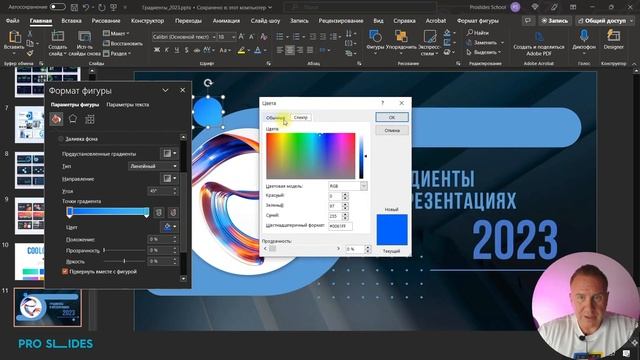Click the Найти search button

point(478,33)
